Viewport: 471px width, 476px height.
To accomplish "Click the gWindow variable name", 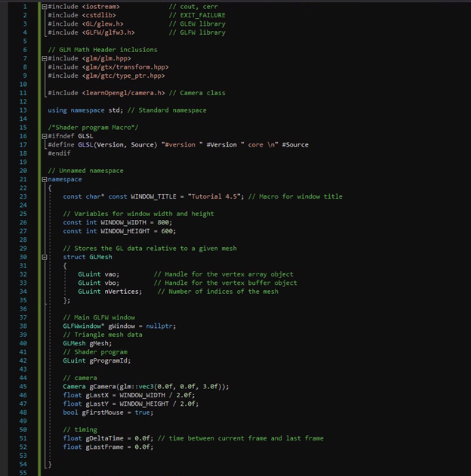I will tap(122, 326).
